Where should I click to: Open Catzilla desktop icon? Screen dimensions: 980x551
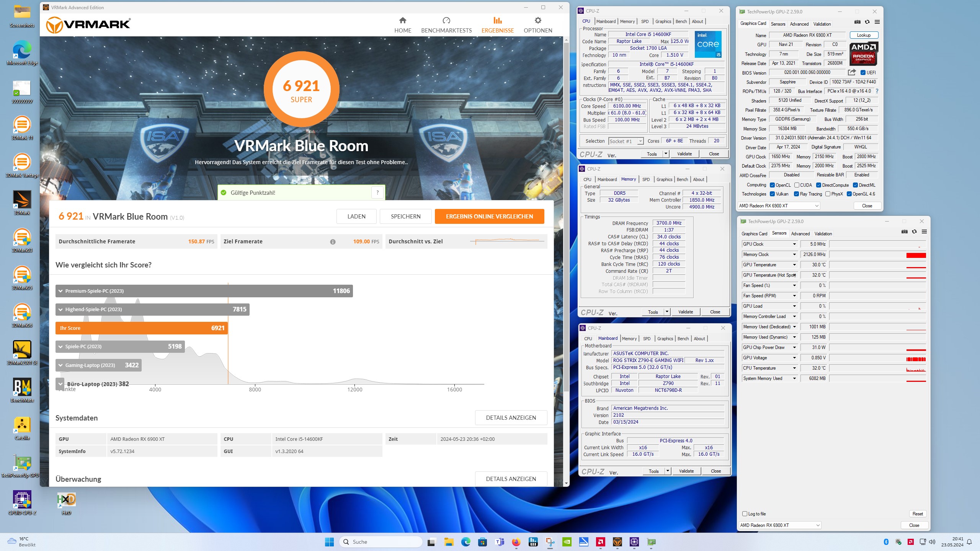click(x=22, y=428)
